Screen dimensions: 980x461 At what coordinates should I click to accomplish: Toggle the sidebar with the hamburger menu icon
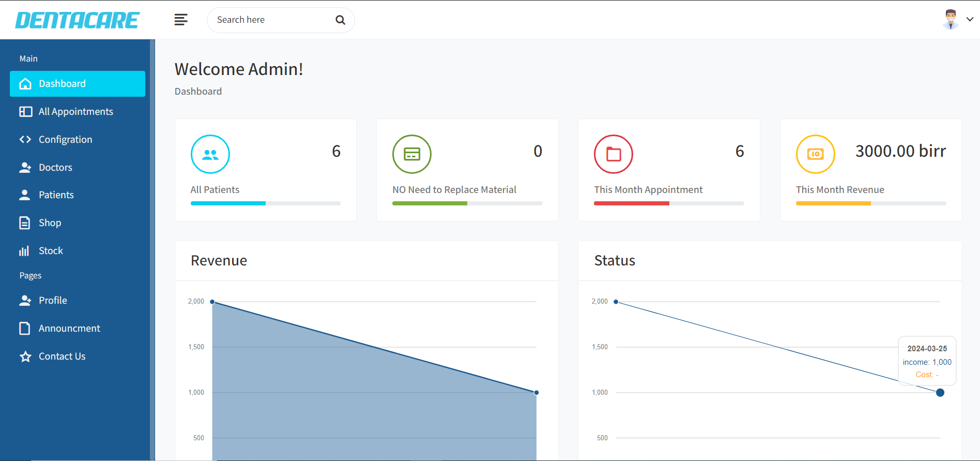(x=181, y=20)
